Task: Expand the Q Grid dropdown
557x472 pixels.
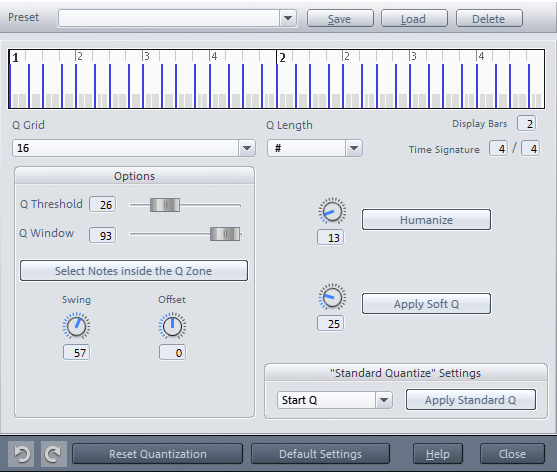Action: [247, 148]
